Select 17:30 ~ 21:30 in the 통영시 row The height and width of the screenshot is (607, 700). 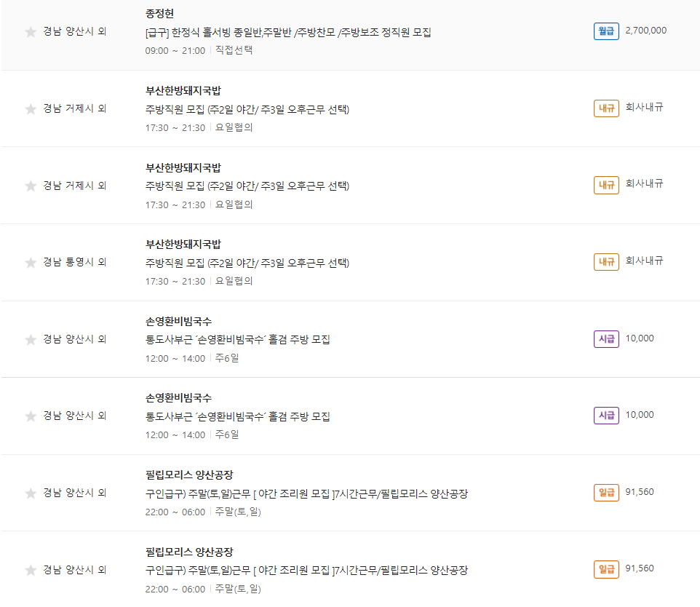click(x=175, y=282)
